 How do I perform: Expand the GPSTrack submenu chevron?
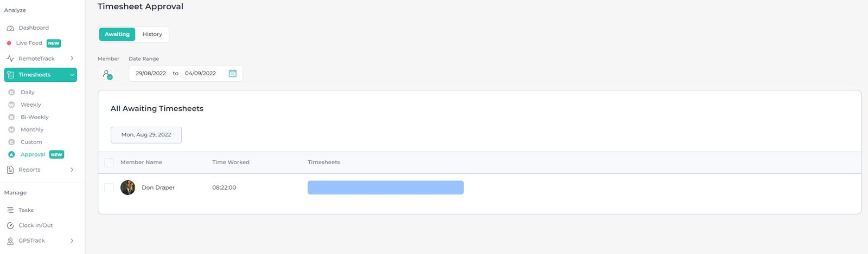click(72, 241)
